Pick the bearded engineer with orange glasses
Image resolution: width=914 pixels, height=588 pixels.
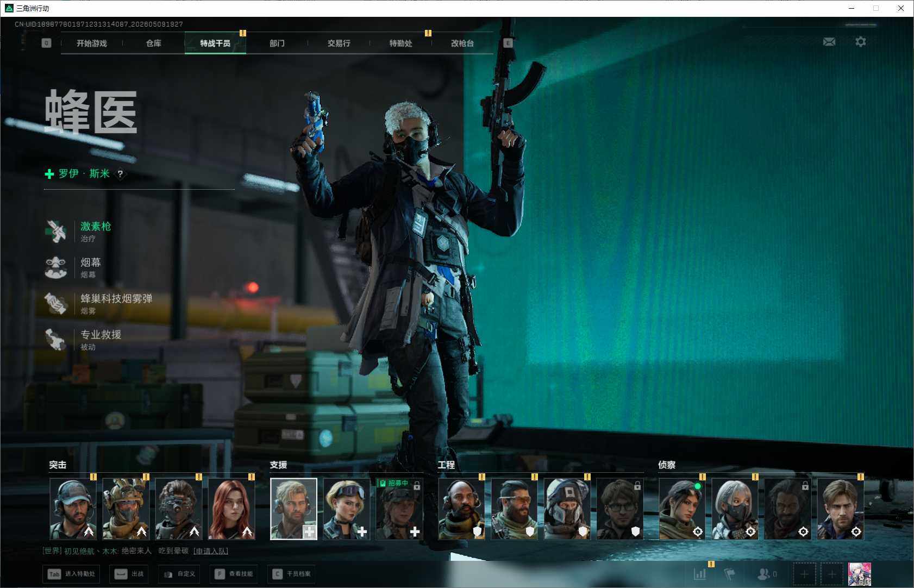[514, 509]
